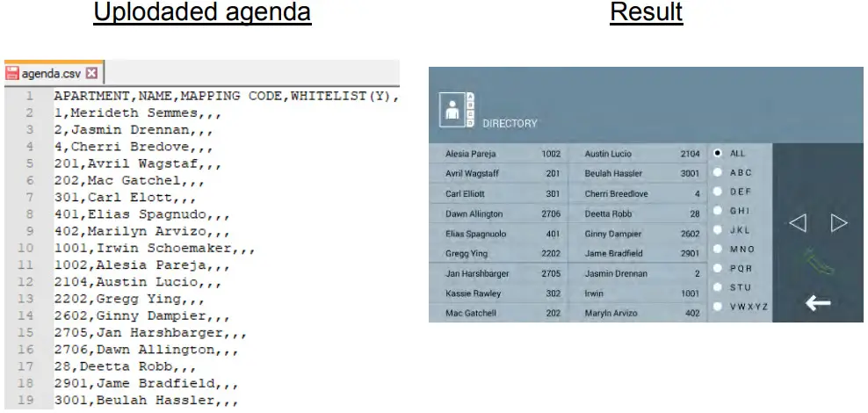Image resolution: width=868 pixels, height=413 pixels.
Task: Select directory entry Gregg Ying 2202
Action: 498,254
